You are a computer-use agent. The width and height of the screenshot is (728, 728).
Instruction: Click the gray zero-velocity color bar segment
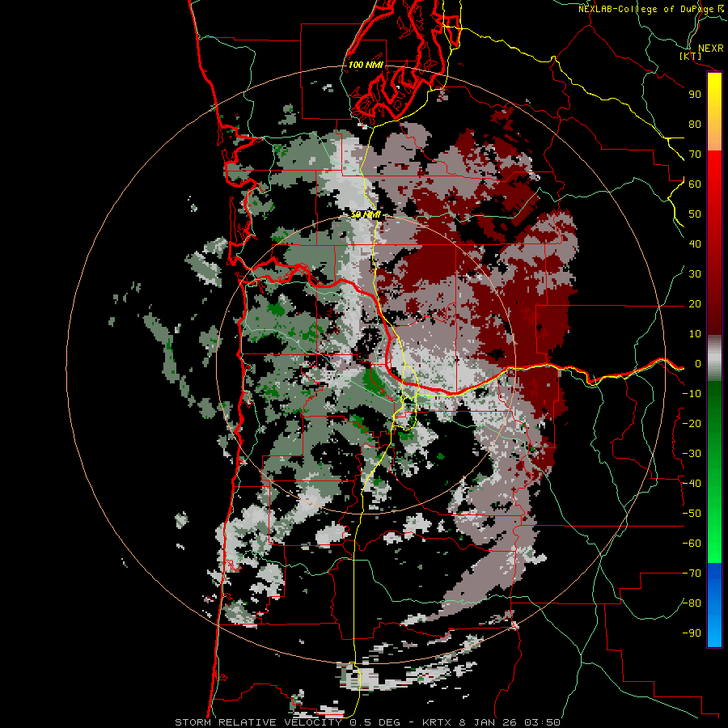[x=714, y=358]
